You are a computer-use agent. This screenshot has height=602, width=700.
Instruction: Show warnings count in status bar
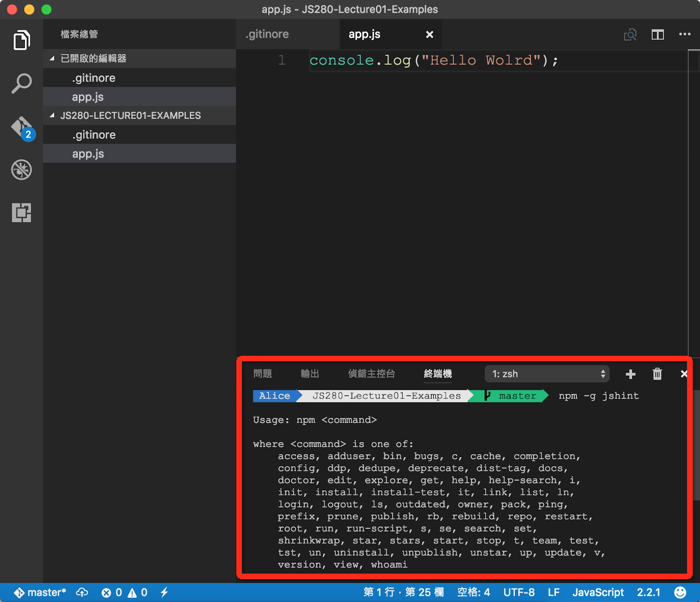point(137,592)
